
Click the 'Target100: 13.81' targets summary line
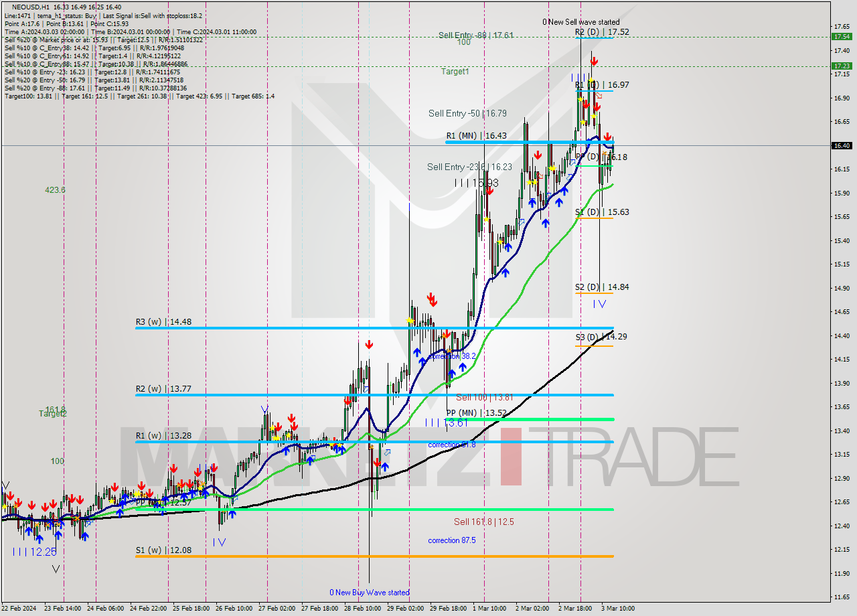(x=139, y=96)
